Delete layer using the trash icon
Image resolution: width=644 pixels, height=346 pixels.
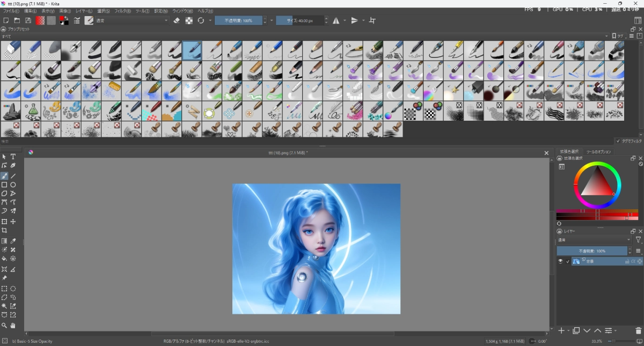(638, 331)
